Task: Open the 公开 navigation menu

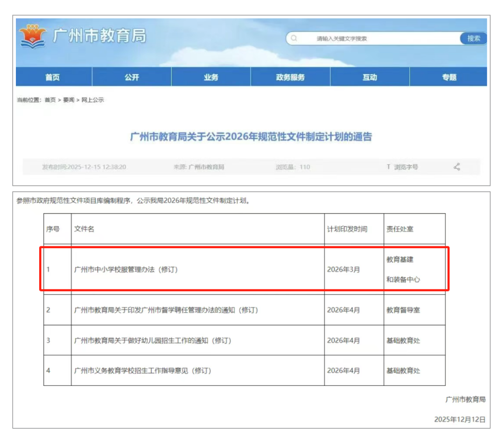Action: click(132, 77)
